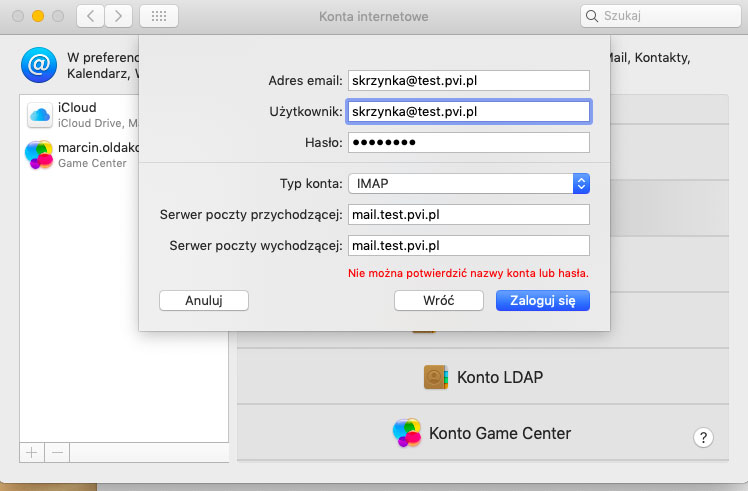Add account with the plus button
The height and width of the screenshot is (491, 748).
coord(32,452)
